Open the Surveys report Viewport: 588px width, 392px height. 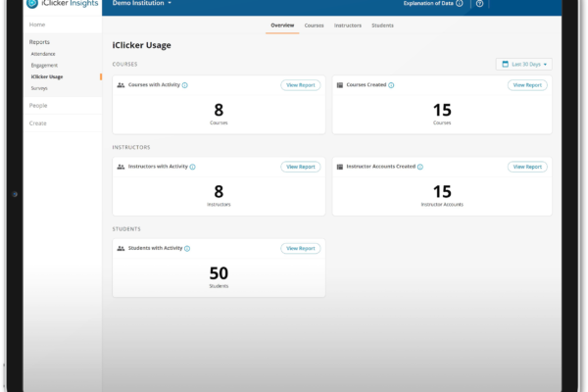39,88
